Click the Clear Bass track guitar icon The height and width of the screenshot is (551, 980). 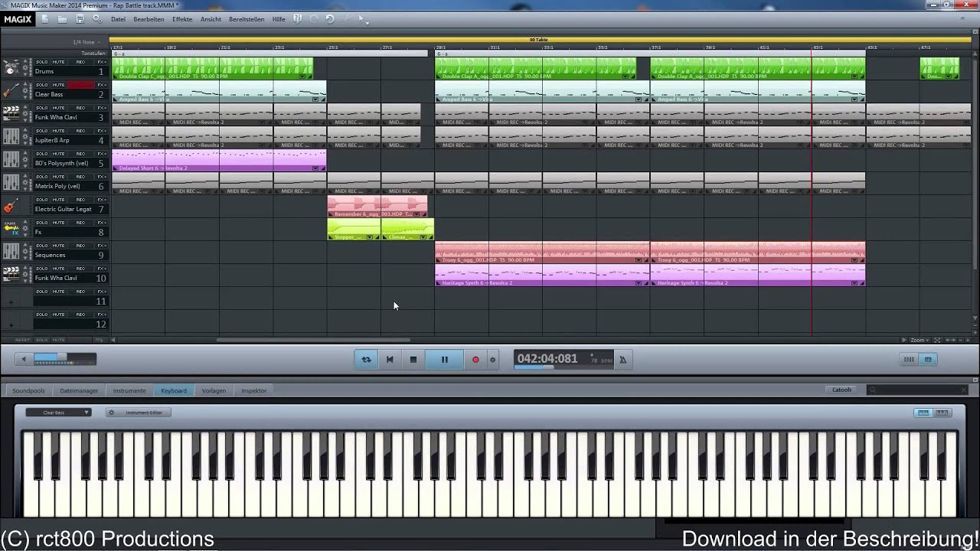coord(11,90)
